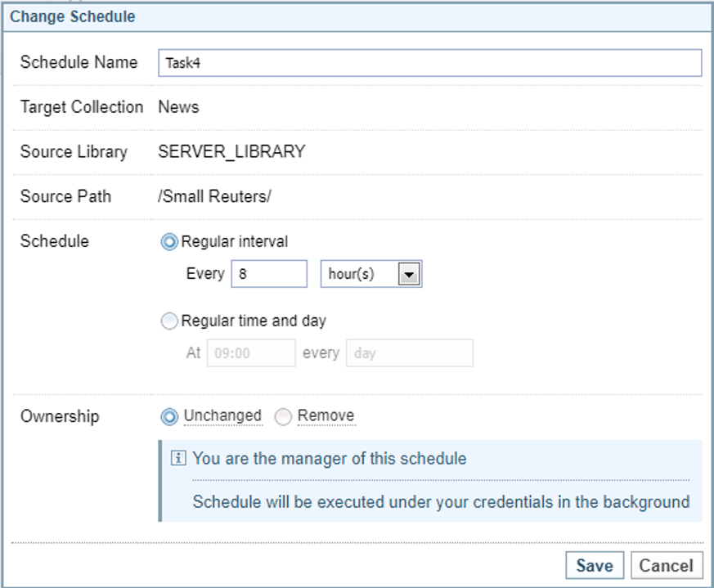The image size is (714, 588).
Task: Click the Change Schedule dialog title
Action: coord(73,16)
